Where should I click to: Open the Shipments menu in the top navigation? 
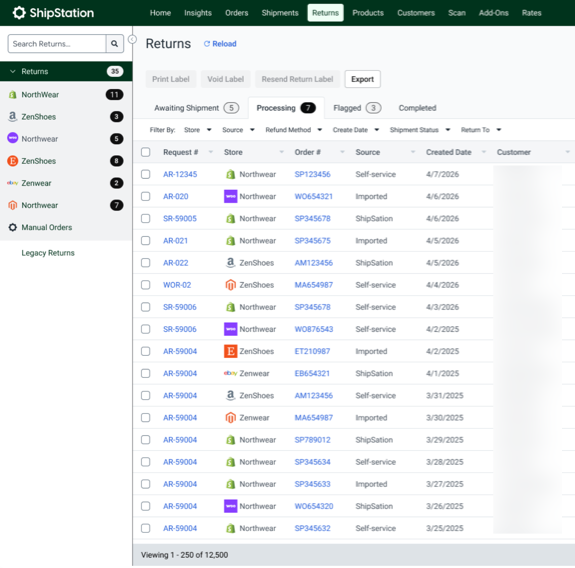click(280, 13)
